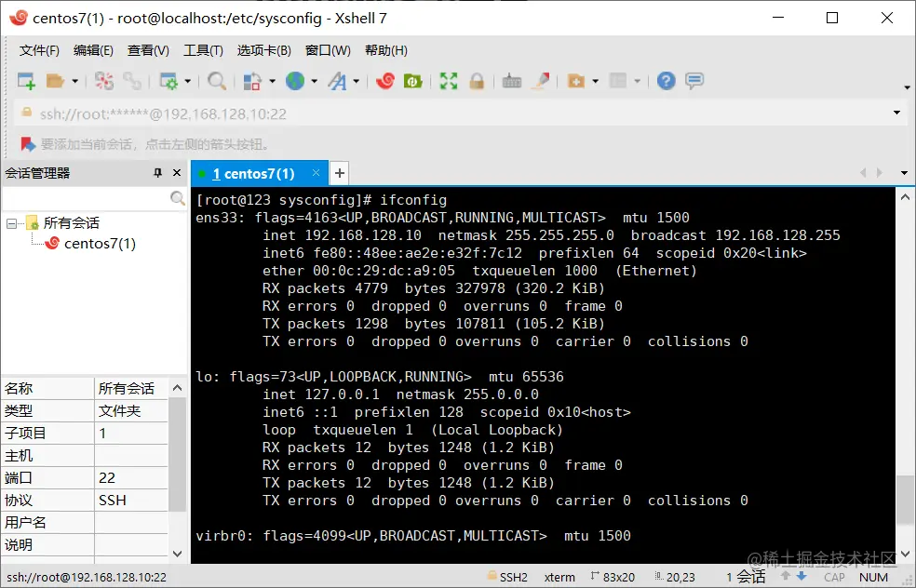Select centos7(1) session in tree
Screen dimensions: 916x588
coord(100,244)
